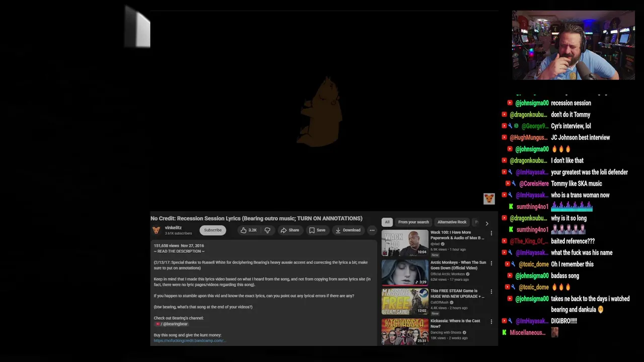Viewport: 644px width, 362px height.
Task: Click the djvlad channel name
Action: tap(435, 244)
